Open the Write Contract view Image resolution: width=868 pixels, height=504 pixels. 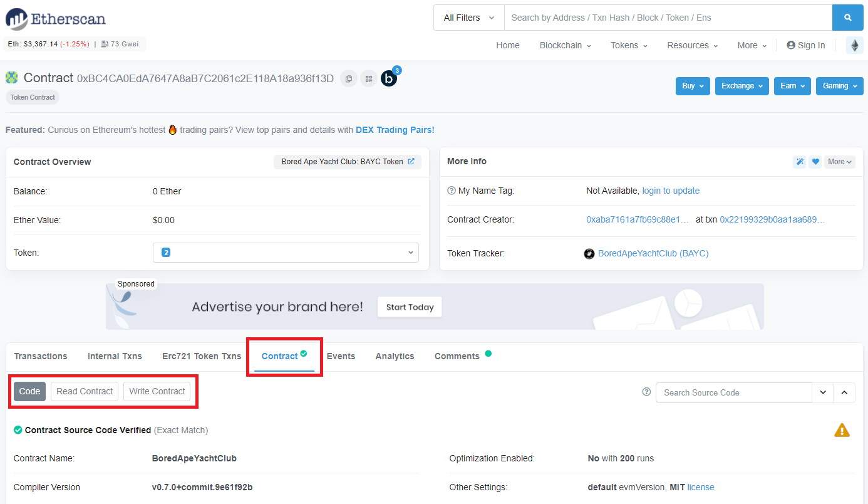coord(157,391)
